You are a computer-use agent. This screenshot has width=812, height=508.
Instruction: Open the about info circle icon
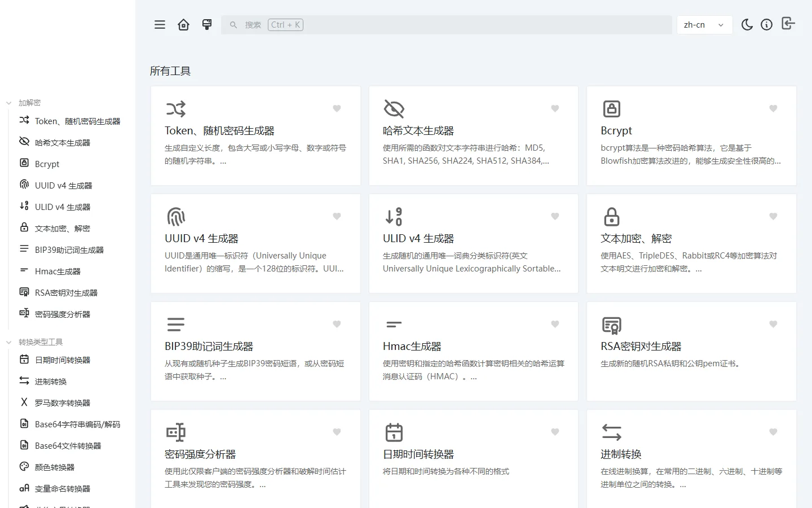click(x=766, y=25)
